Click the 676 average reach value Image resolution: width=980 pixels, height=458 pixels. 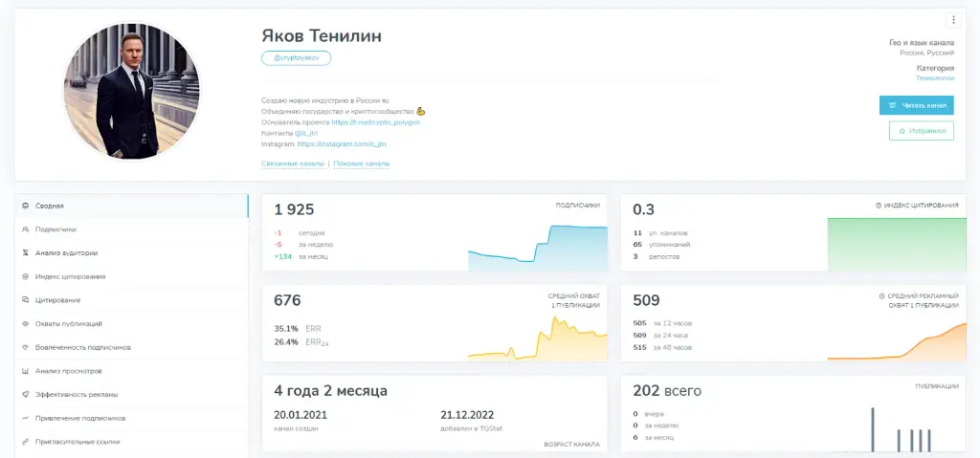click(287, 300)
